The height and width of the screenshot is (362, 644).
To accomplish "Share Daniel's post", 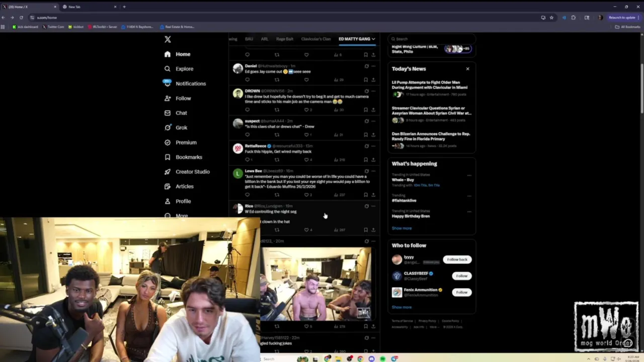I will (x=373, y=79).
